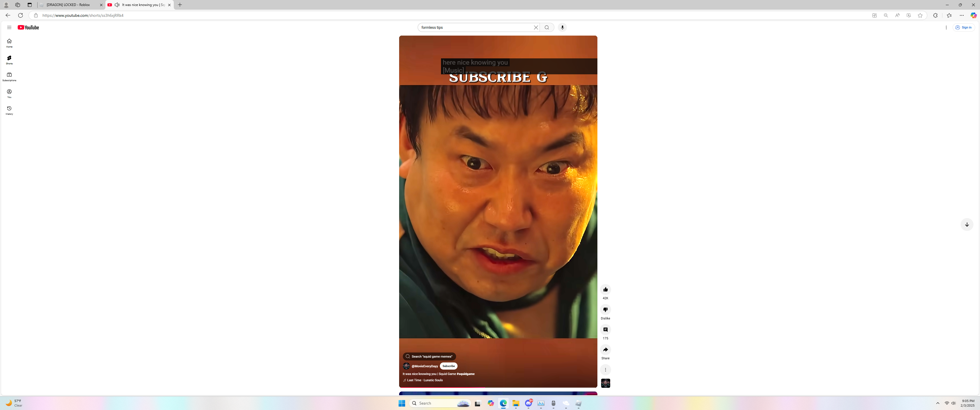Open Last Time · Lunatic Souls sound
The image size is (980, 410).
(423, 380)
